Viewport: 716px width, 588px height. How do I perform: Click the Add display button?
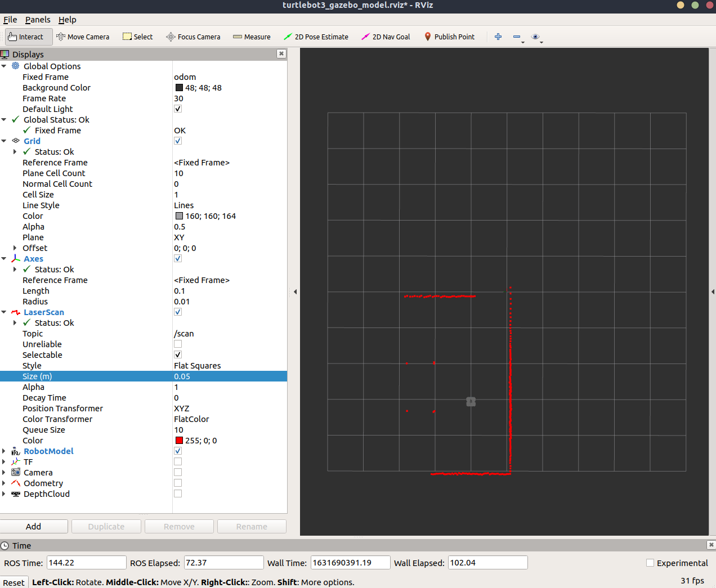click(x=34, y=527)
